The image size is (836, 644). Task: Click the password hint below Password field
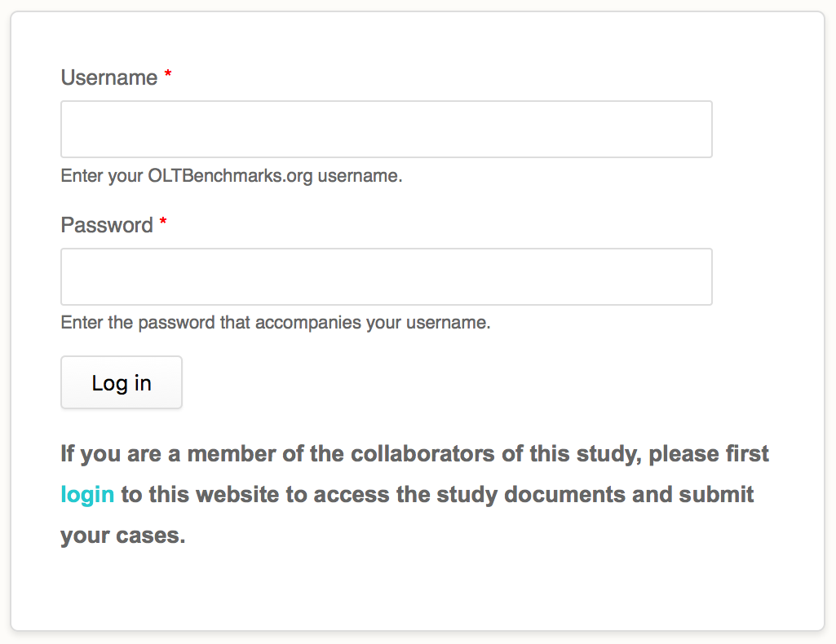click(x=276, y=322)
